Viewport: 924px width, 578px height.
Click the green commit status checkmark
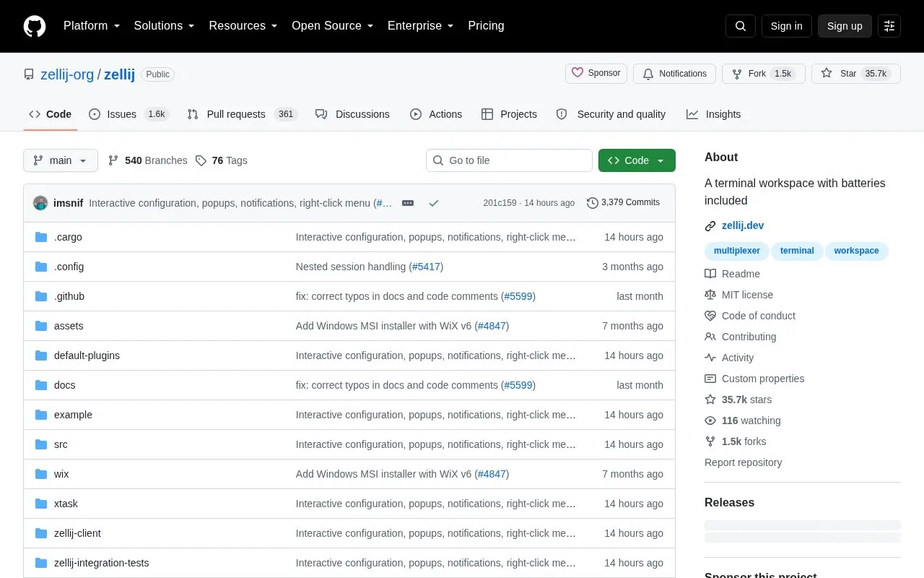click(434, 203)
